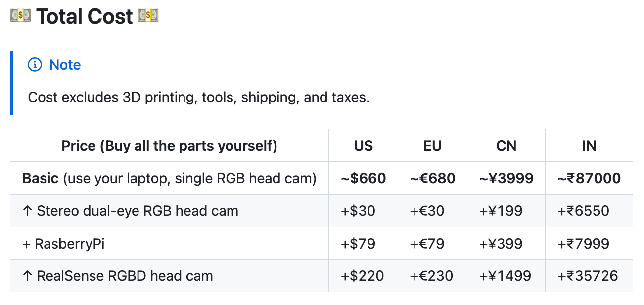
Task: Click the ~¥3999 CN basic price
Action: [506, 178]
